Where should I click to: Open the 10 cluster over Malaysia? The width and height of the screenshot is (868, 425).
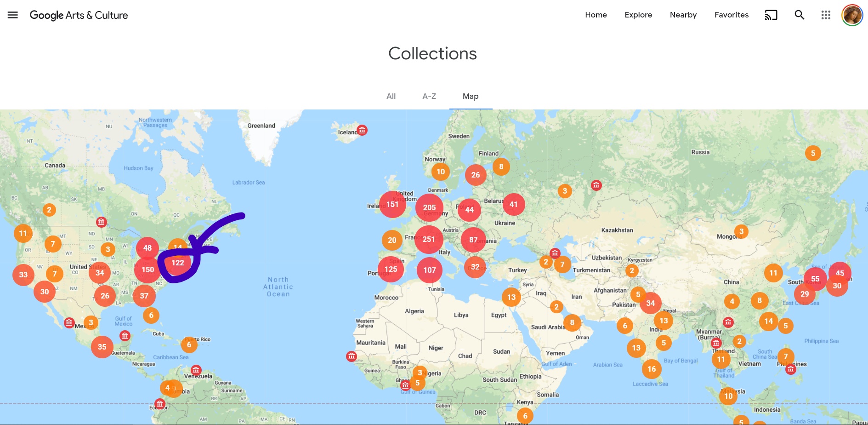(x=728, y=396)
